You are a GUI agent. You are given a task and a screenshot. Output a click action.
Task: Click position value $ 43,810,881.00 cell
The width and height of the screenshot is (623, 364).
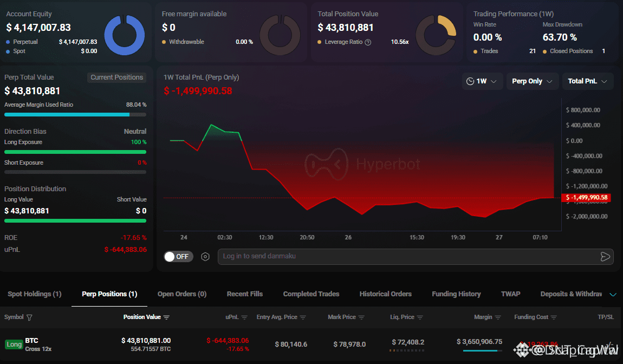[x=146, y=341]
